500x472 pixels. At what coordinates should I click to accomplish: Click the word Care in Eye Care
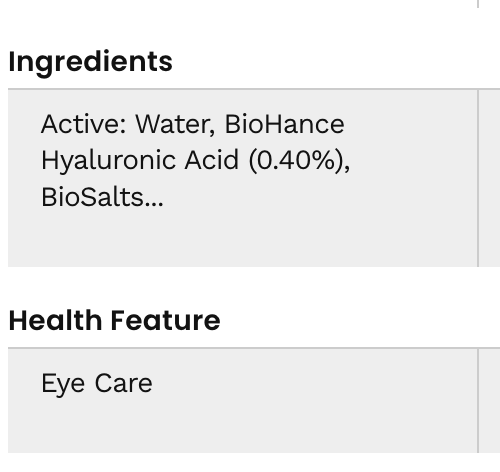click(123, 383)
